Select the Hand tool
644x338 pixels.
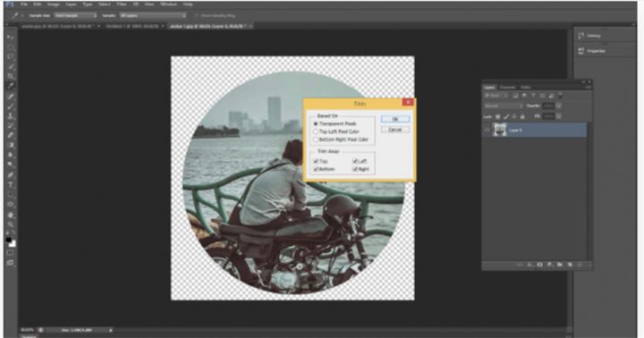10,215
